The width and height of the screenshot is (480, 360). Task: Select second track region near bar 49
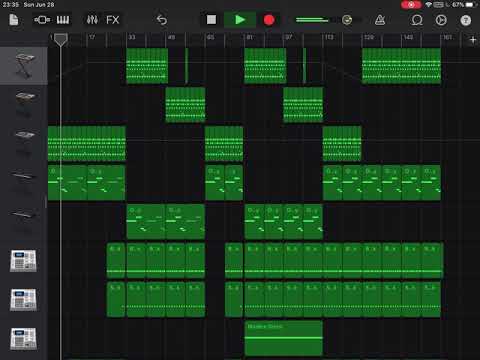(x=185, y=105)
